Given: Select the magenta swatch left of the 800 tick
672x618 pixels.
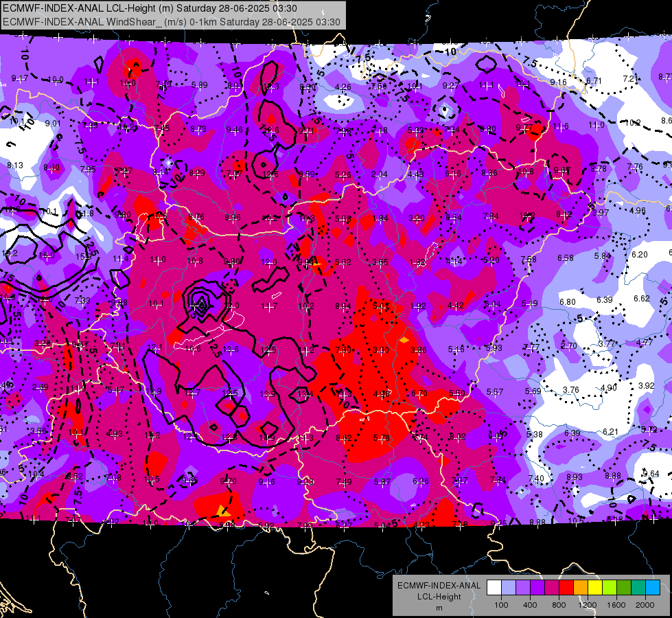Looking at the screenshot, I should click(x=552, y=587).
